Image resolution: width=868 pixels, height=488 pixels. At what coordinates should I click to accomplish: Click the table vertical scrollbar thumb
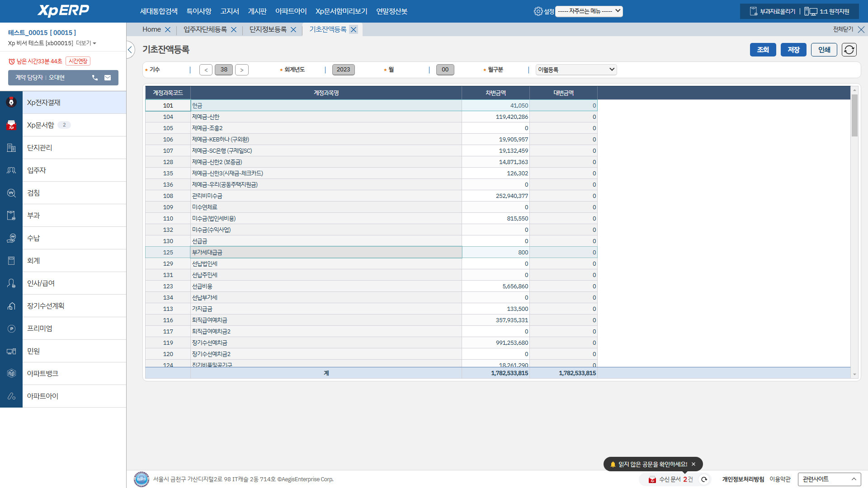(x=854, y=115)
